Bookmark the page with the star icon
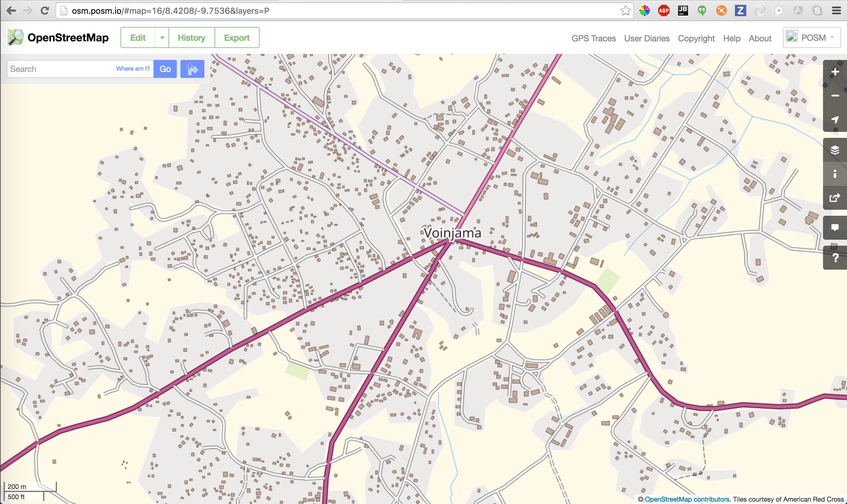847x504 pixels. pos(625,10)
